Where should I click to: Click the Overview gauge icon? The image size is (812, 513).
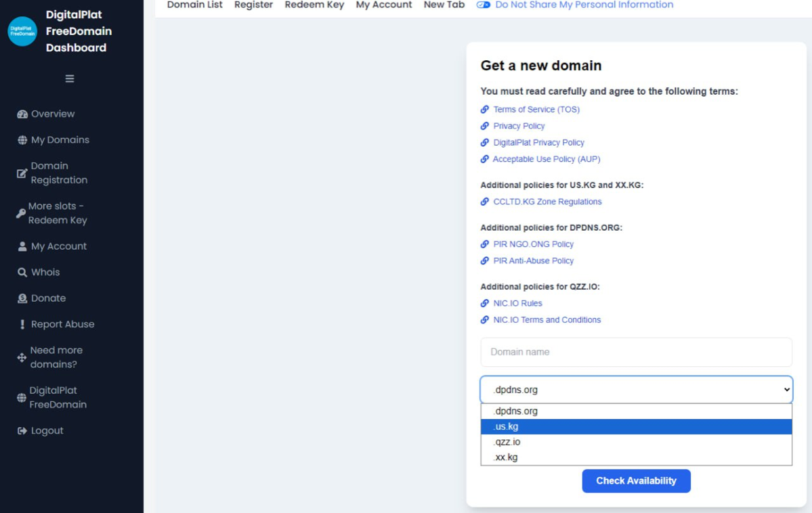22,114
